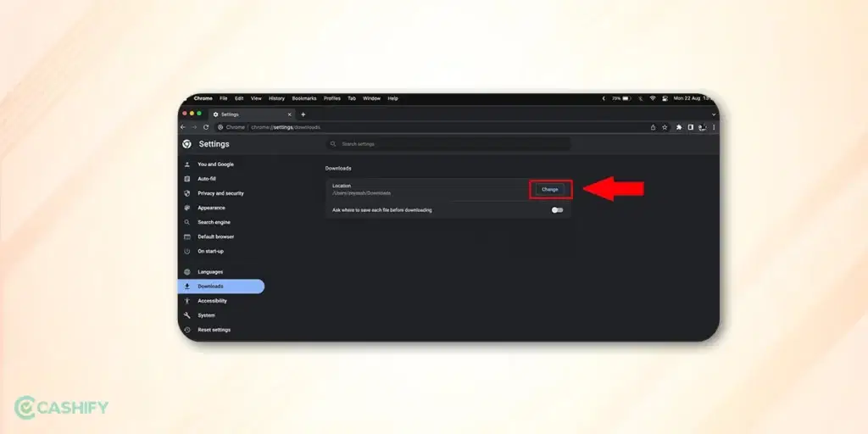Viewport: 868px width, 434px height.
Task: Click the Change download location button
Action: (x=549, y=189)
